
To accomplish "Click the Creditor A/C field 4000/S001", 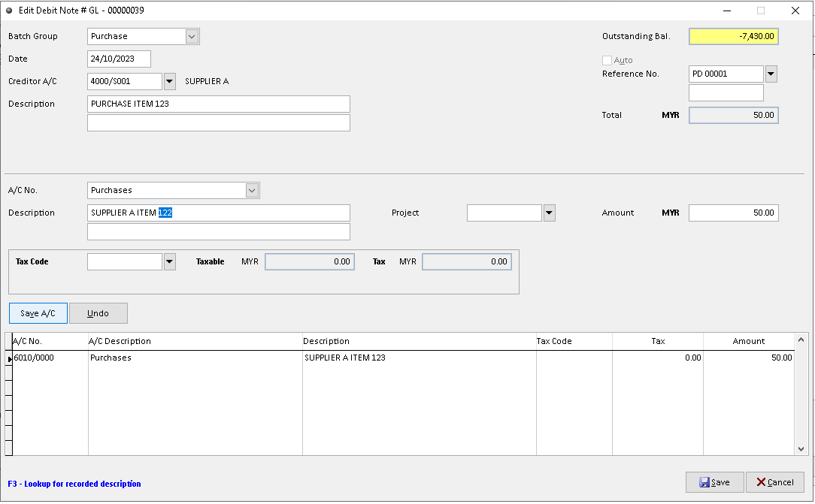I will click(x=125, y=81).
